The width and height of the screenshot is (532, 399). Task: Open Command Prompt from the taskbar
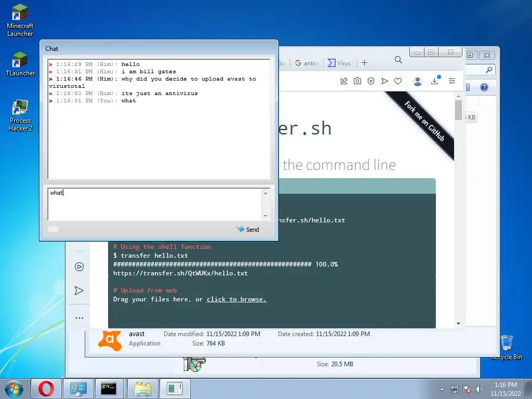(x=109, y=389)
